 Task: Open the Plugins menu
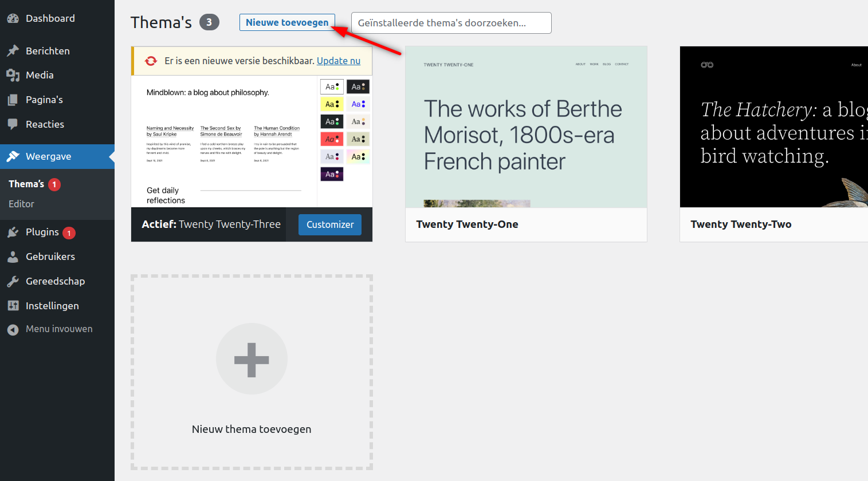coord(57,232)
